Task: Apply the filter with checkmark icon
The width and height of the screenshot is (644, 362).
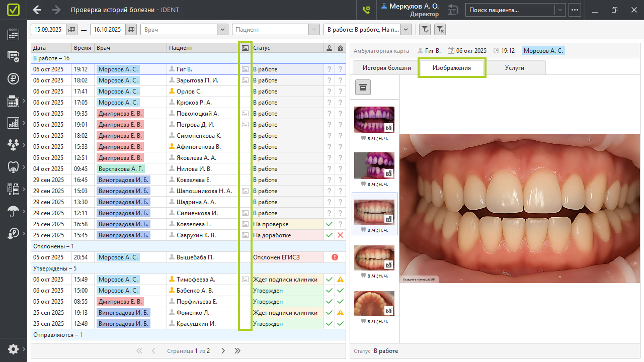Action: pyautogui.click(x=425, y=30)
